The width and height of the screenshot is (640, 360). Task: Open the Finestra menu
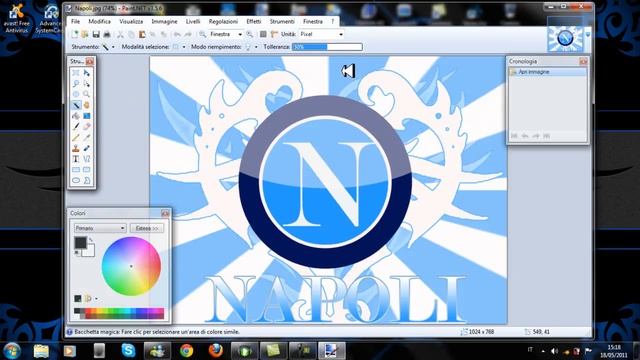[x=313, y=21]
